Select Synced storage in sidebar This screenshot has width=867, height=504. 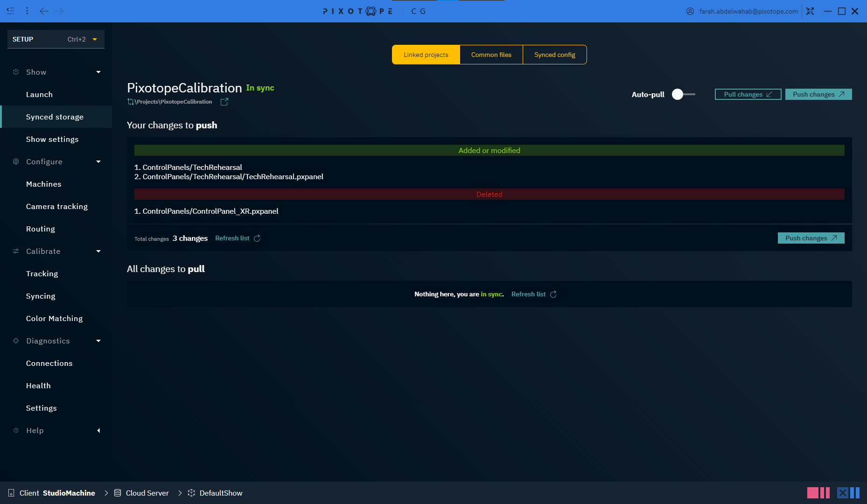coord(56,117)
